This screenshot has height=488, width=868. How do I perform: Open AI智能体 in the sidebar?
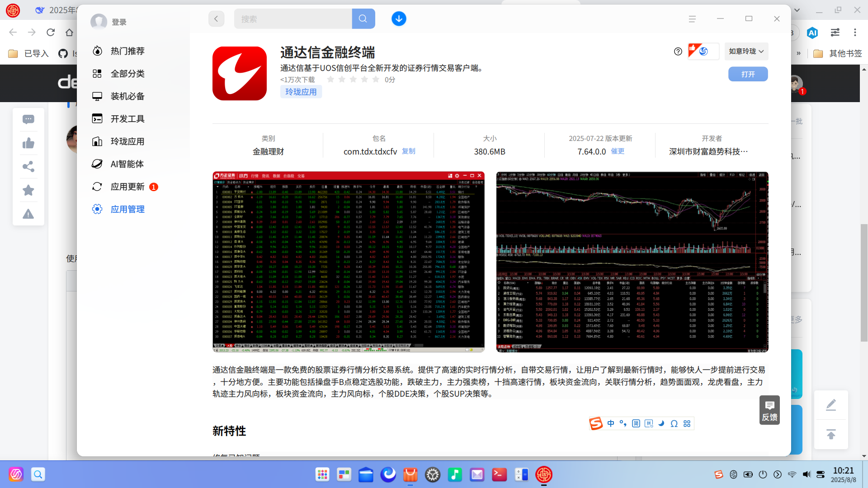128,164
